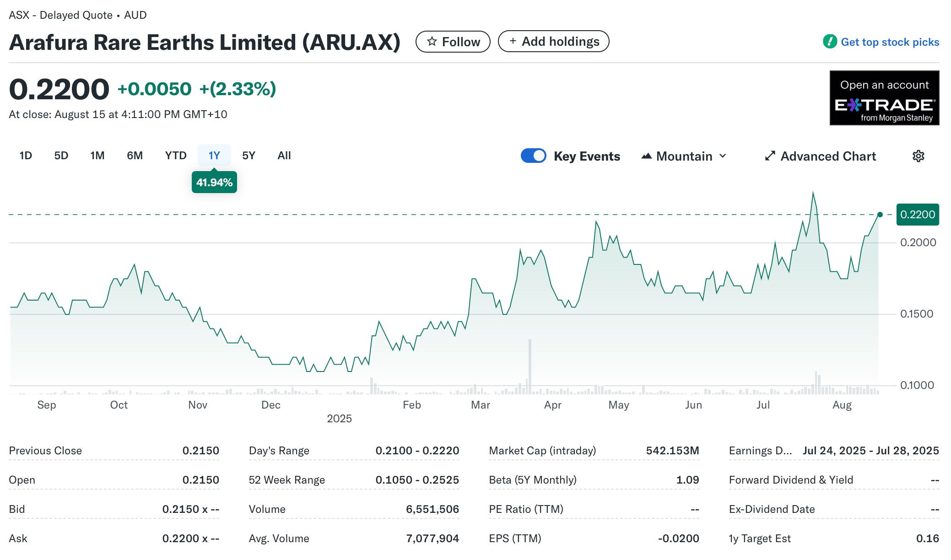Click the Mountain chart type icon

point(646,156)
